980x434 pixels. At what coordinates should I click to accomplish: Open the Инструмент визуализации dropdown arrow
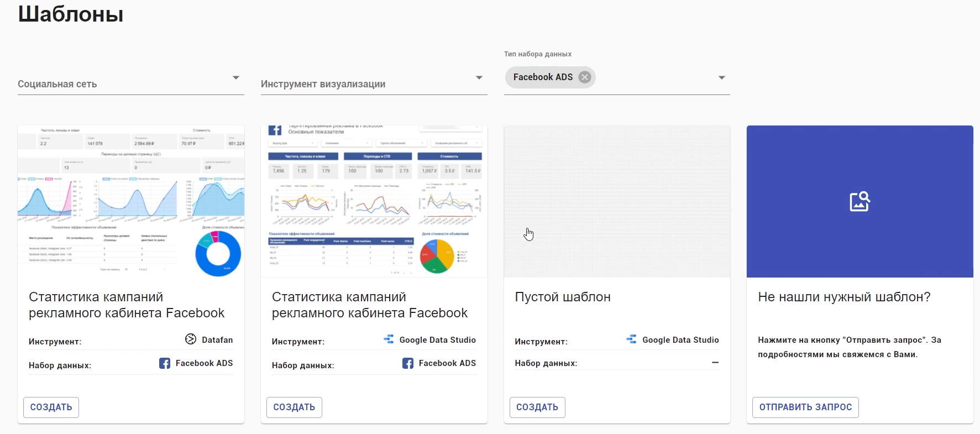click(x=479, y=77)
